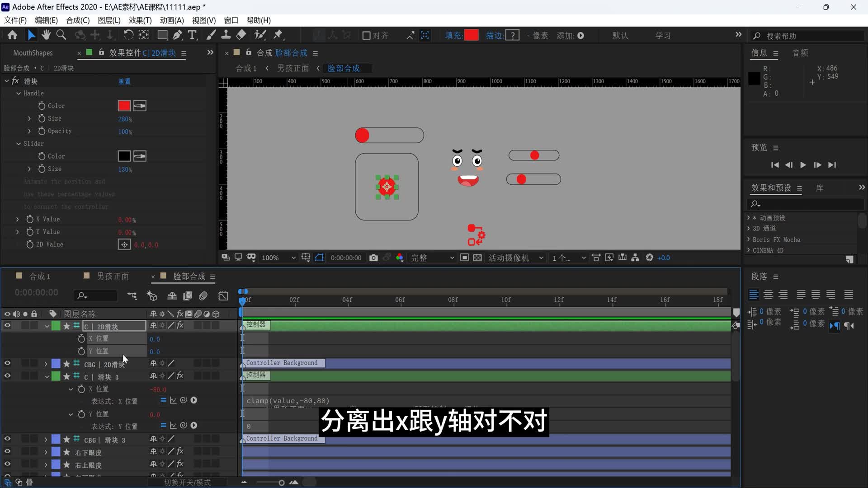Hide the C | 2D滑块 layer
This screenshot has width=868, height=488.
[x=7, y=325]
